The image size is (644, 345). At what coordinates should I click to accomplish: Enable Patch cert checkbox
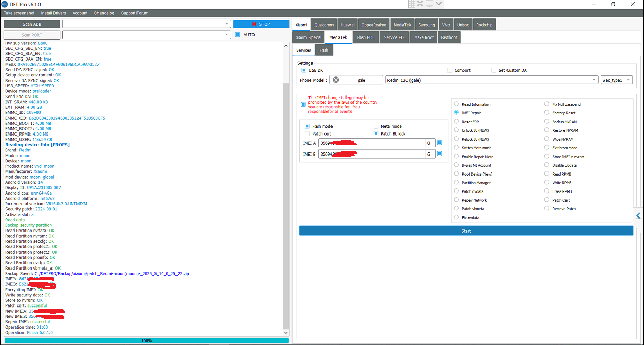pos(307,133)
